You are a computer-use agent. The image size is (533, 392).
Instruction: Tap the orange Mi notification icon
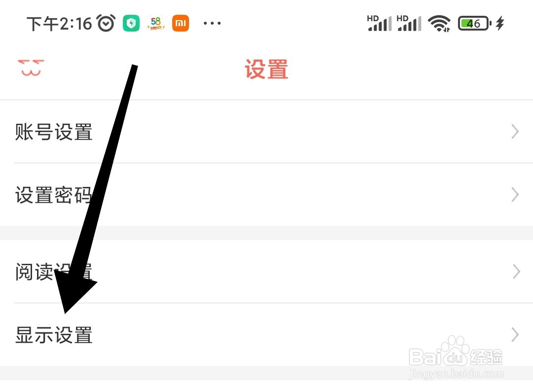tap(181, 24)
